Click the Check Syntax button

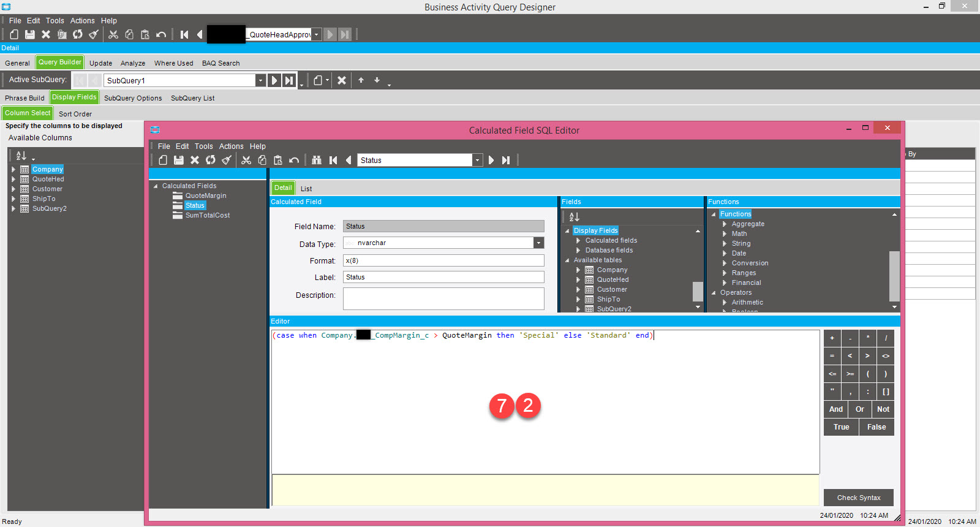click(859, 498)
